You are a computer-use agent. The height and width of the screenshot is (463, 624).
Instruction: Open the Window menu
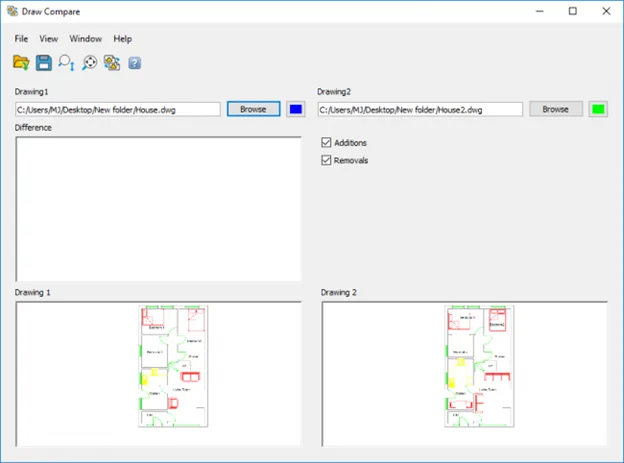coord(85,38)
